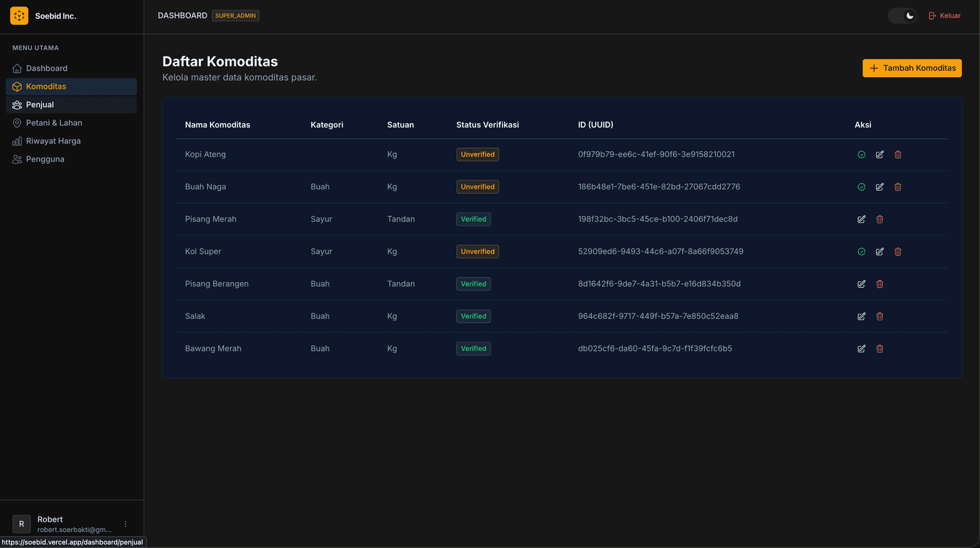Viewport: 980px width, 548px height.
Task: Verify Kopi Ateng with the checkmark icon
Action: (861, 154)
